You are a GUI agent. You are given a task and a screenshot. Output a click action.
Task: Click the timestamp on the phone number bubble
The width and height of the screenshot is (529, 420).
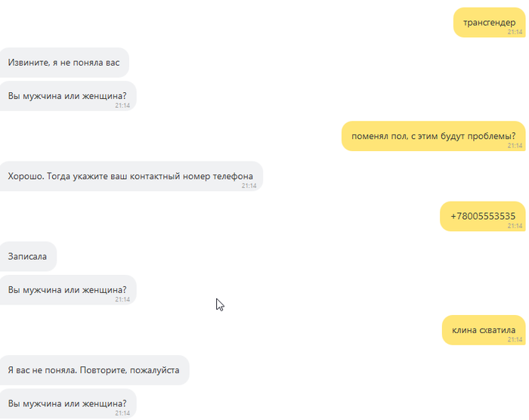(x=515, y=226)
